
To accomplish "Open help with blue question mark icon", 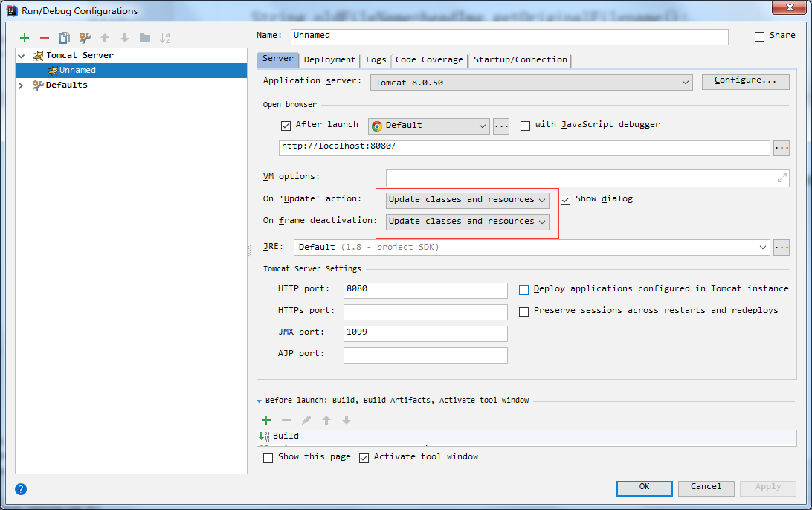I will pos(21,488).
